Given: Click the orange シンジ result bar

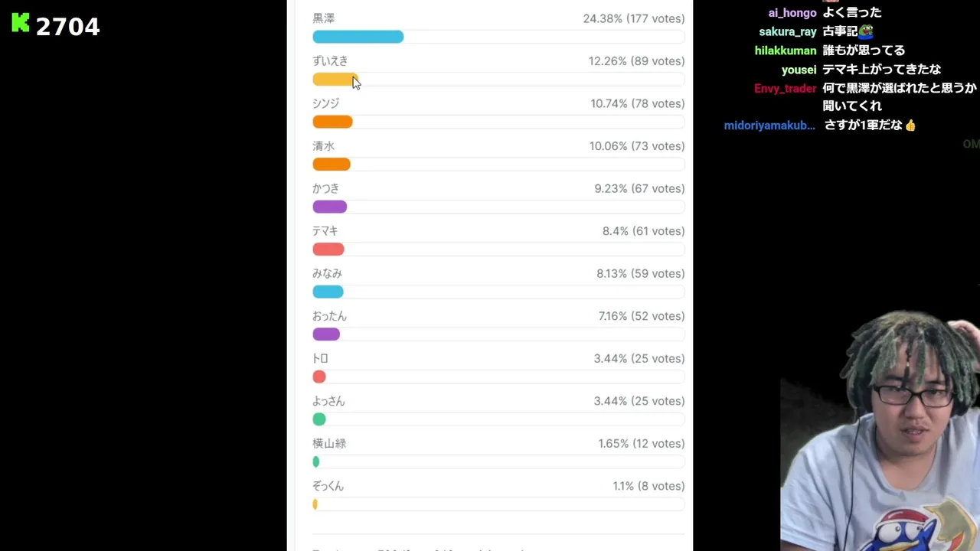Looking at the screenshot, I should coord(332,122).
